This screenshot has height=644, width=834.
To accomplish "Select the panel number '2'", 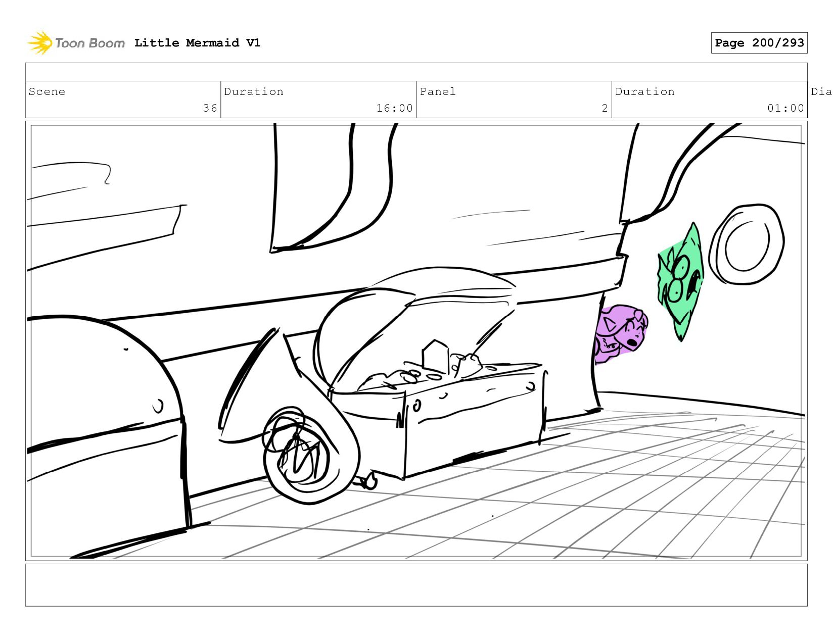I will 605,108.
